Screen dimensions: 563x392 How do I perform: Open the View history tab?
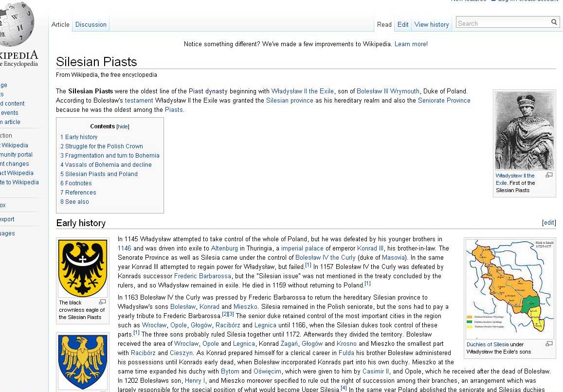[x=432, y=24]
